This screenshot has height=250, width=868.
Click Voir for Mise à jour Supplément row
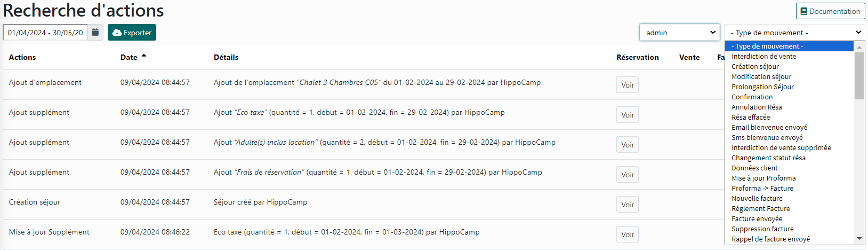tap(628, 235)
